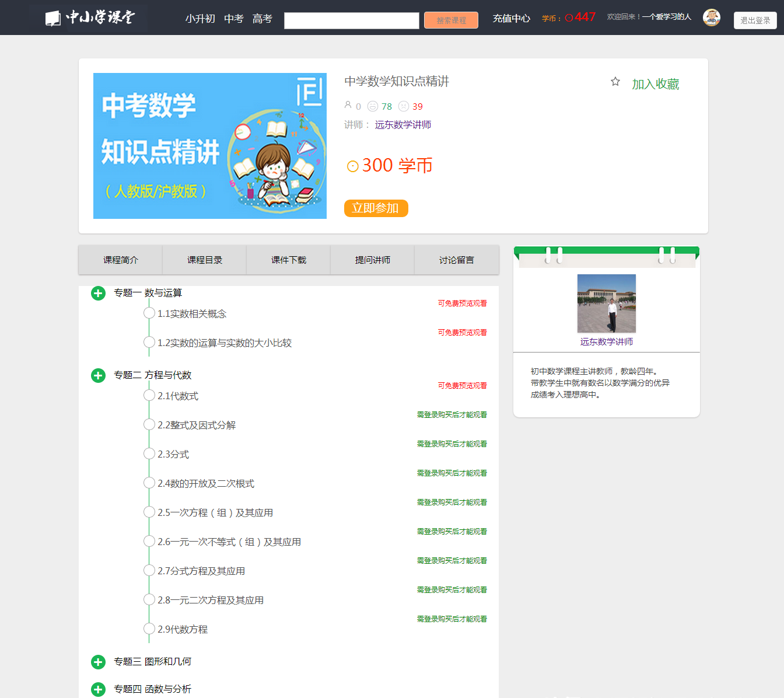Open 高考 in top navigation
This screenshot has height=698, width=784.
(x=262, y=19)
